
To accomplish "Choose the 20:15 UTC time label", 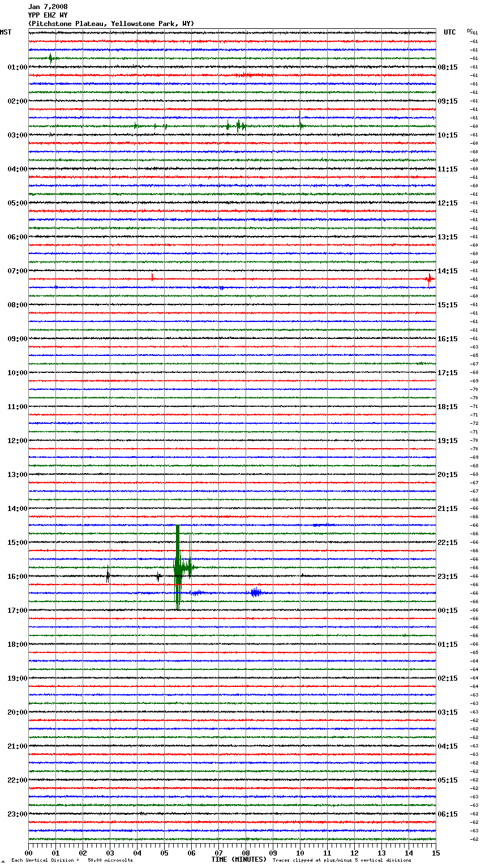I will pos(448,475).
